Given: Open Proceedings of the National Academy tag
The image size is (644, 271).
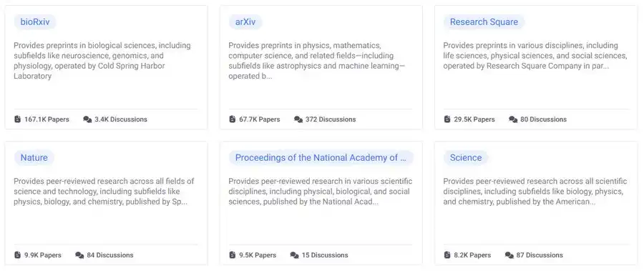Looking at the screenshot, I should click(321, 158).
